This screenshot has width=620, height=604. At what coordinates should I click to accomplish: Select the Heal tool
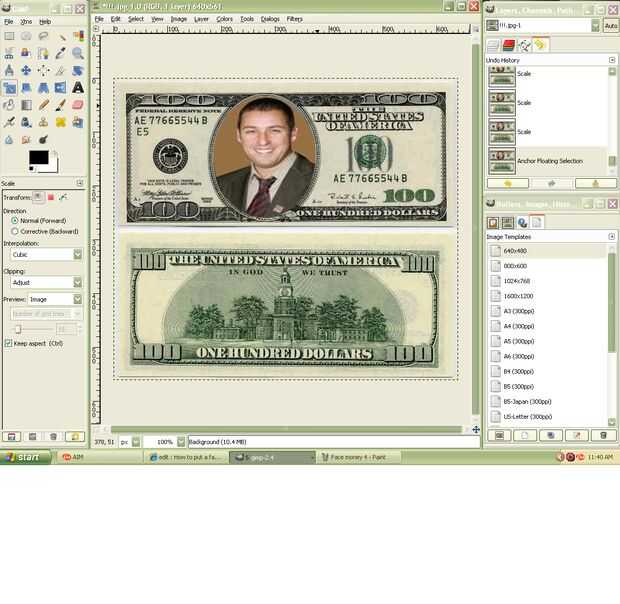(x=60, y=122)
